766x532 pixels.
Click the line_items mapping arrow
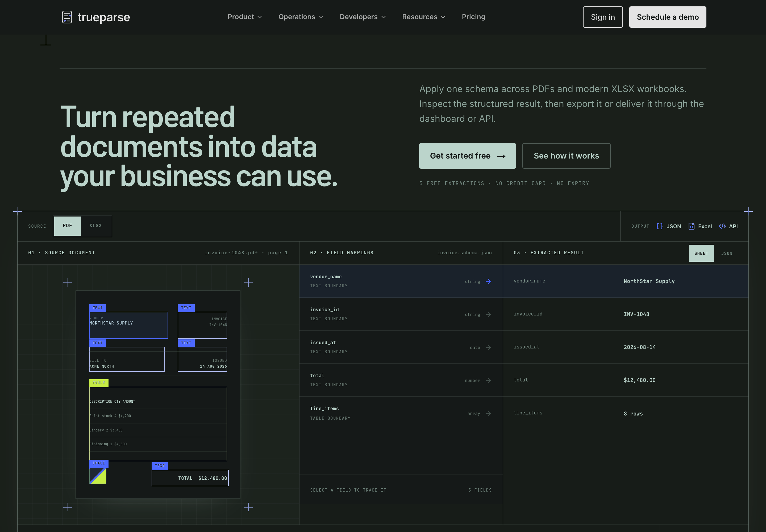point(488,413)
